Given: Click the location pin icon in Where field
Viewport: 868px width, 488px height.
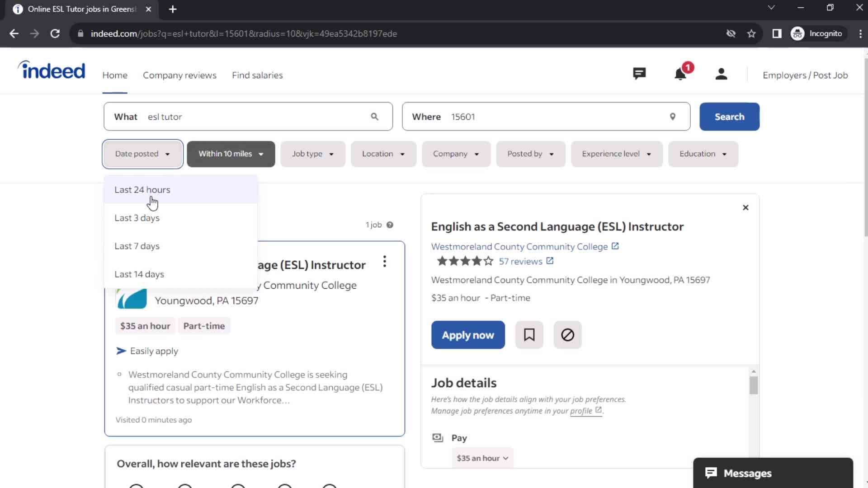Looking at the screenshot, I should 672,116.
